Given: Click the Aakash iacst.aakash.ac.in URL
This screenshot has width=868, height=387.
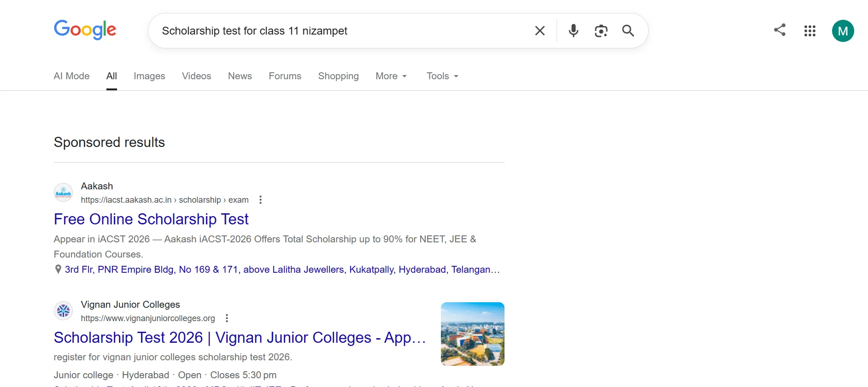Looking at the screenshot, I should [x=164, y=200].
